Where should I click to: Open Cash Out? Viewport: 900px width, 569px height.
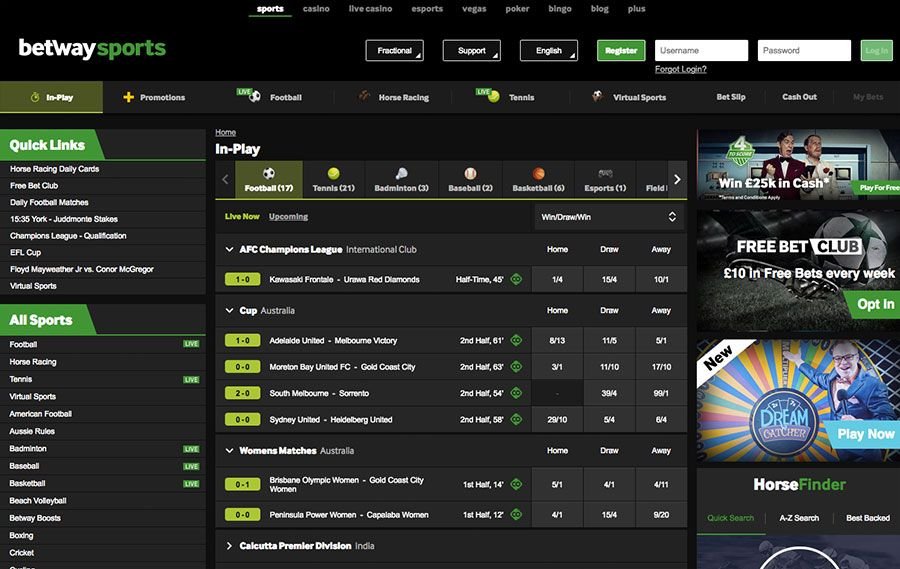click(799, 97)
